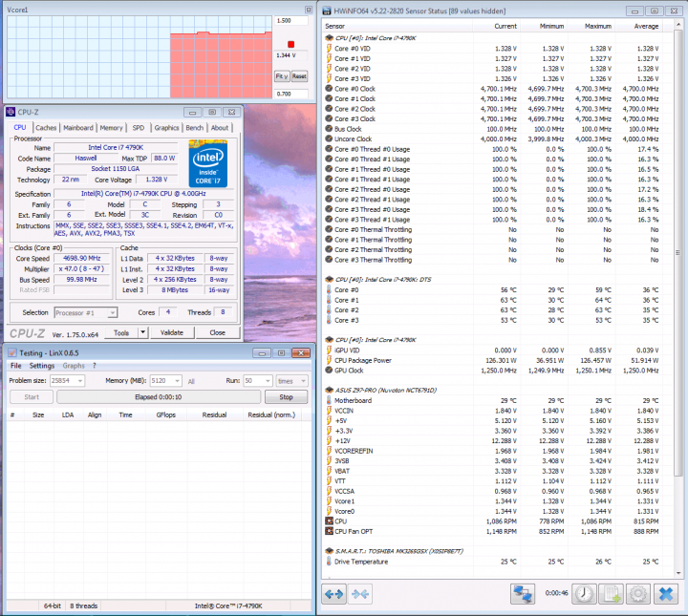Image resolution: width=688 pixels, height=616 pixels.
Task: Click HWiNFO collapse columns arrows icon
Action: [x=360, y=594]
